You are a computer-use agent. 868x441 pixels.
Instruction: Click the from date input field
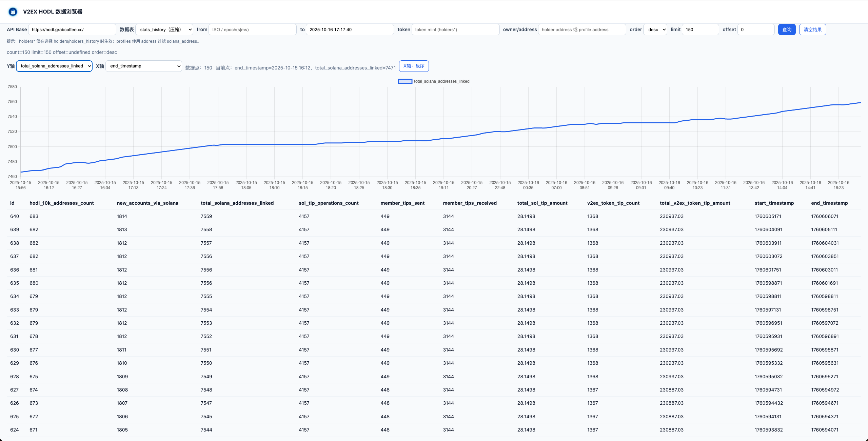coord(252,29)
